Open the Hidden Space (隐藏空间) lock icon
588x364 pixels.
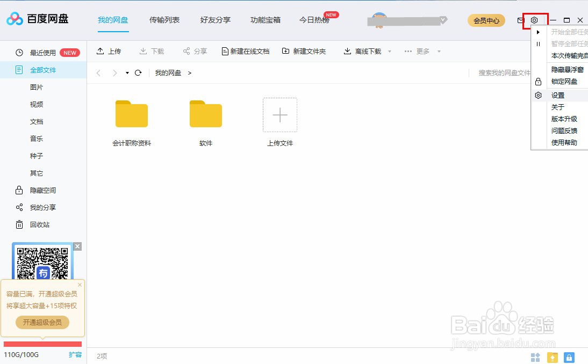(x=19, y=190)
